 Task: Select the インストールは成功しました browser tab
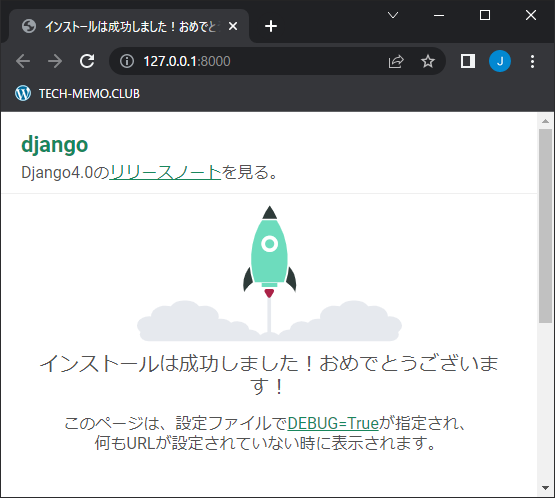click(129, 26)
